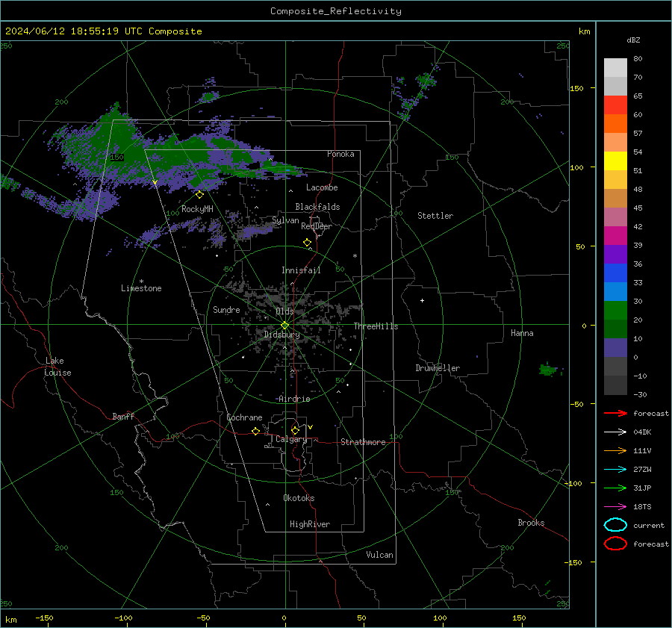
Task: Click the Blackfalds label
Action: click(x=317, y=207)
